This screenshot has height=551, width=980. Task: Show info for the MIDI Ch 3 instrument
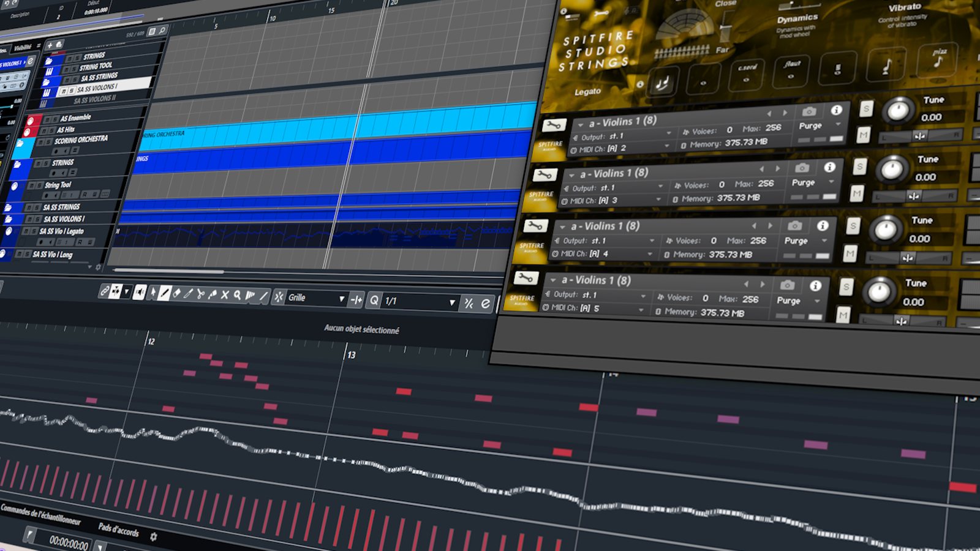pyautogui.click(x=830, y=167)
